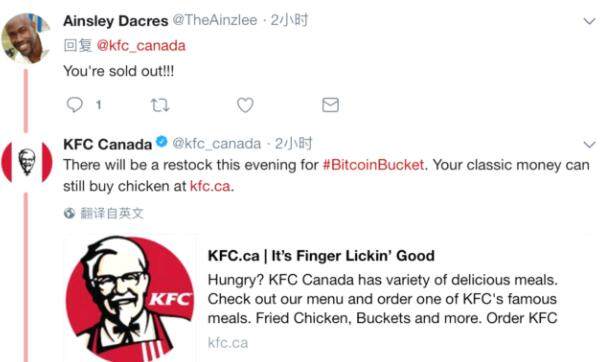Open the @kfc_canada mention in reply line
Screen dimensions: 602x362
point(141,46)
